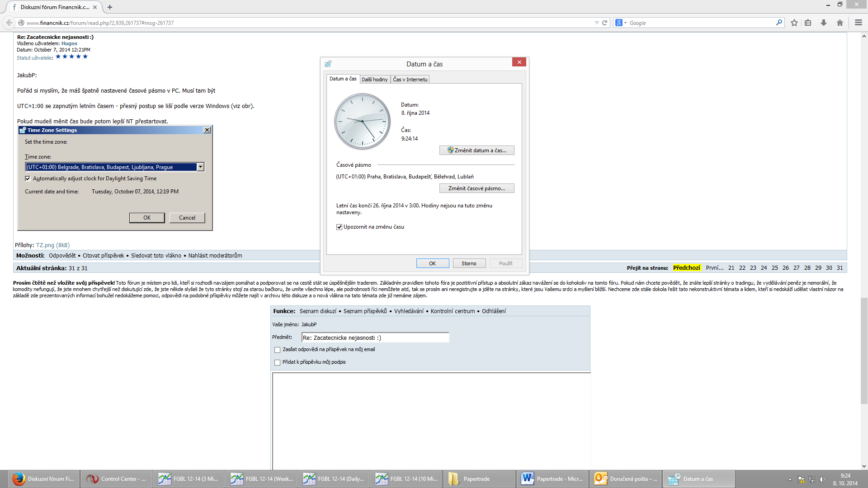868x488 pixels.
Task: Go to Firefox home page icon
Action: click(840, 23)
